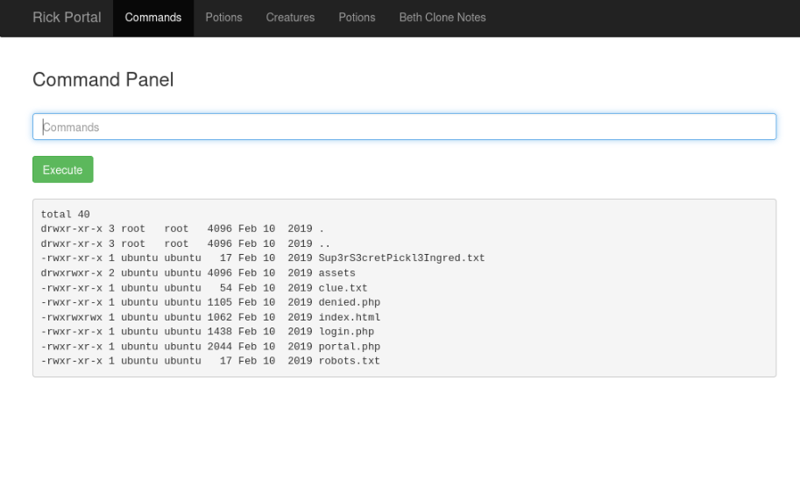Screen dimensions: 800x479
Task: Click the parent directory ".." entry
Action: coord(324,243)
